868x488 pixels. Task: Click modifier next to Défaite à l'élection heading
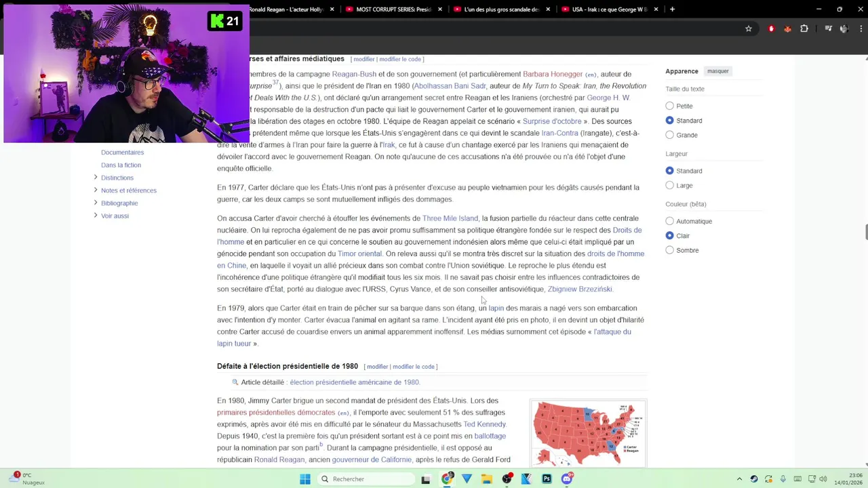click(x=378, y=367)
